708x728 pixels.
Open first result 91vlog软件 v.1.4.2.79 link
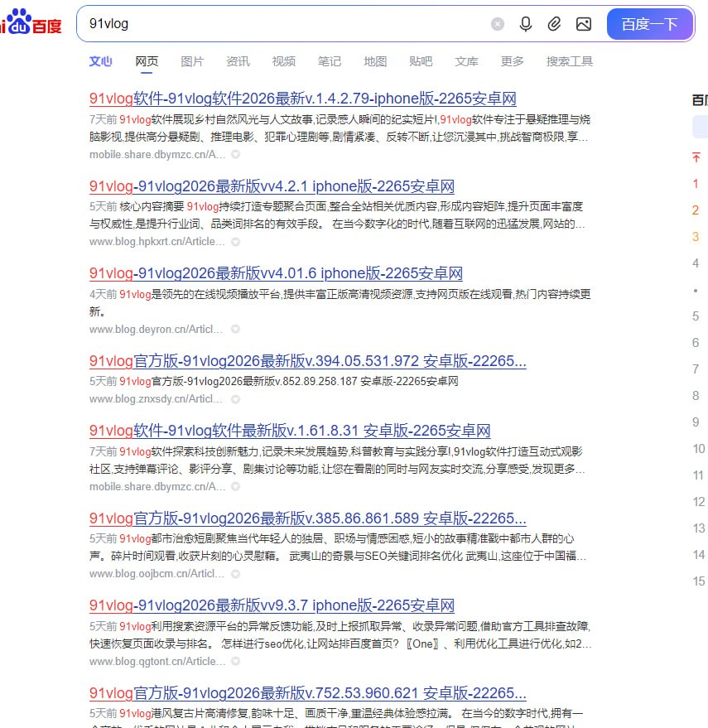point(303,99)
